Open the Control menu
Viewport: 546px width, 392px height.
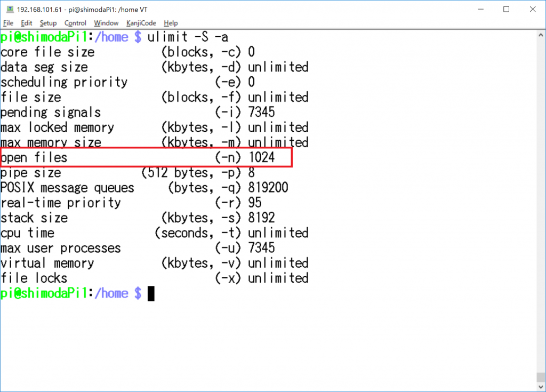click(x=75, y=23)
